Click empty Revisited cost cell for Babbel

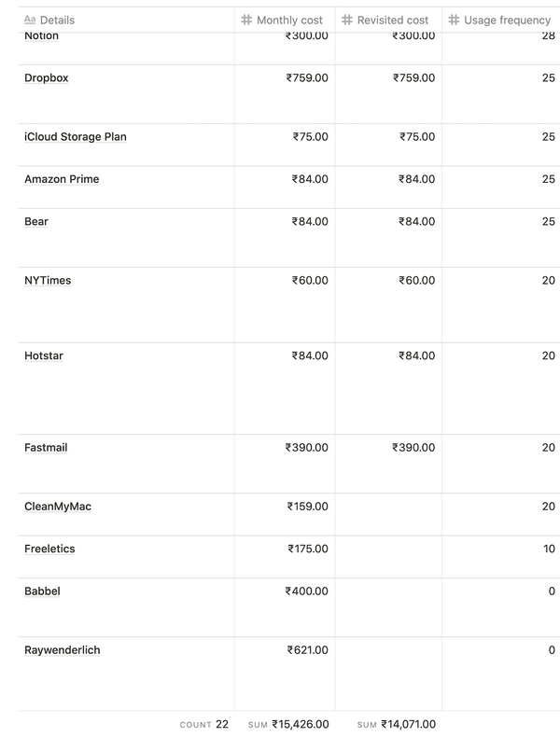coord(388,607)
